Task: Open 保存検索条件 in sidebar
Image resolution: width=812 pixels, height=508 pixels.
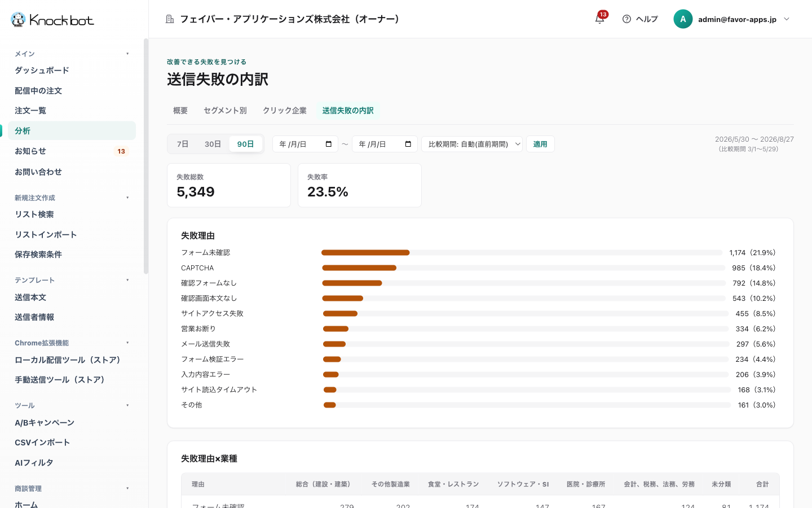Action: point(72,255)
